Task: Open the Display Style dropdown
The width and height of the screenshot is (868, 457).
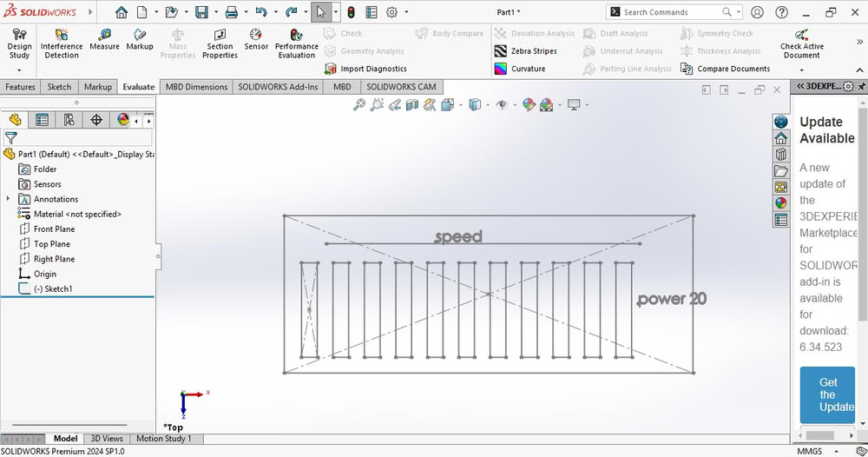Action: point(488,105)
